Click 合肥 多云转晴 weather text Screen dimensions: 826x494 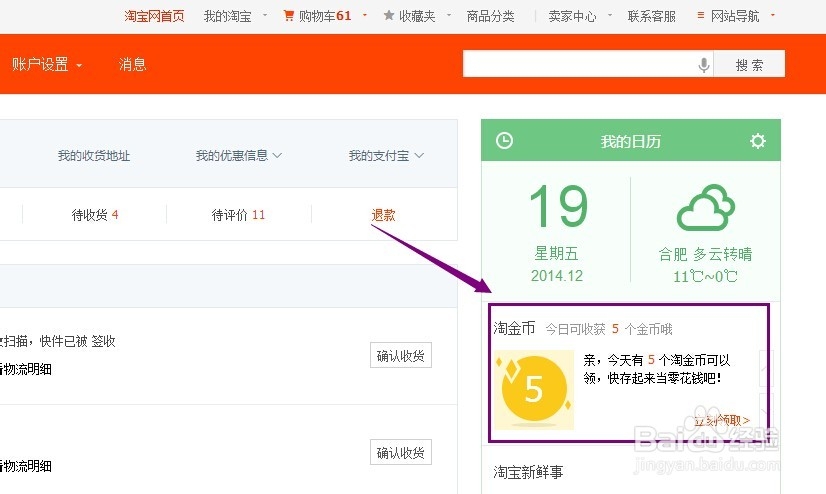[x=705, y=254]
